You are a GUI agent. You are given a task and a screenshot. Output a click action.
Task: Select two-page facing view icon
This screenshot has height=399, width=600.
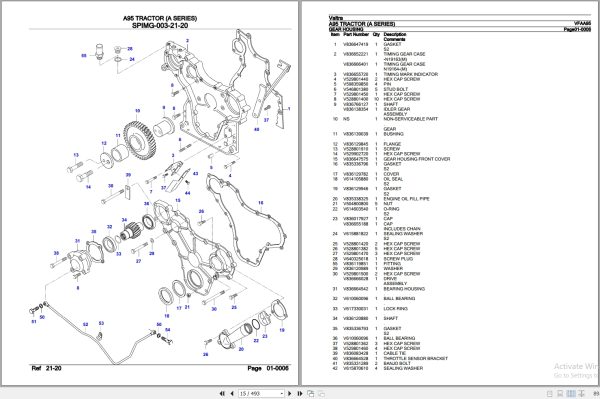click(571, 393)
